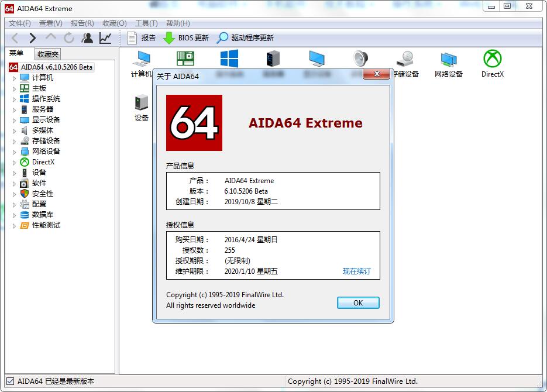The height and width of the screenshot is (392, 547).
Task: Open the monitor display icon in main pane
Action: coord(317,59)
